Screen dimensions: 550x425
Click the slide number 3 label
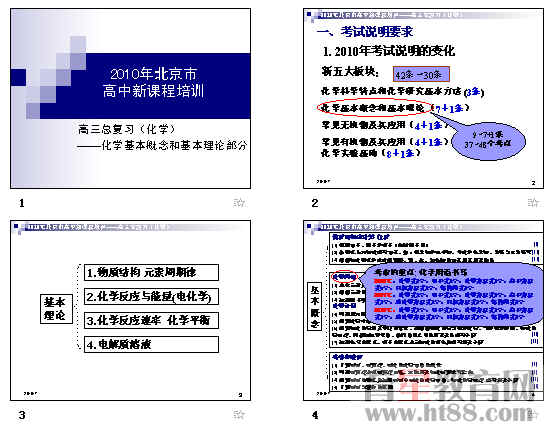click(22, 415)
